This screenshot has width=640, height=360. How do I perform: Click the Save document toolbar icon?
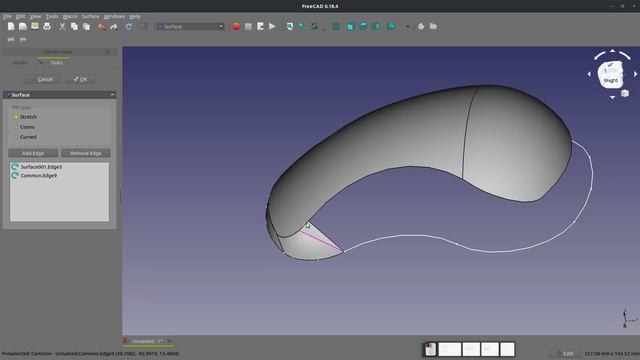pos(35,27)
